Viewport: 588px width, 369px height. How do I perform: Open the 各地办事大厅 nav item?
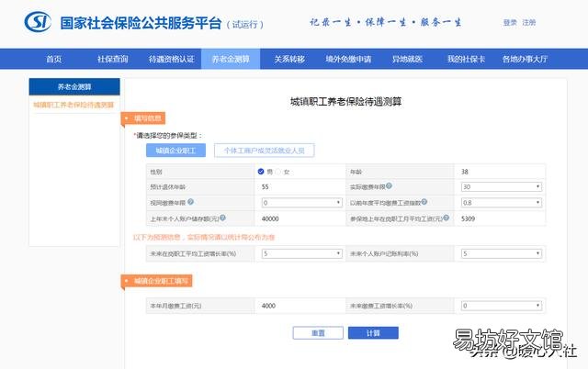525,59
